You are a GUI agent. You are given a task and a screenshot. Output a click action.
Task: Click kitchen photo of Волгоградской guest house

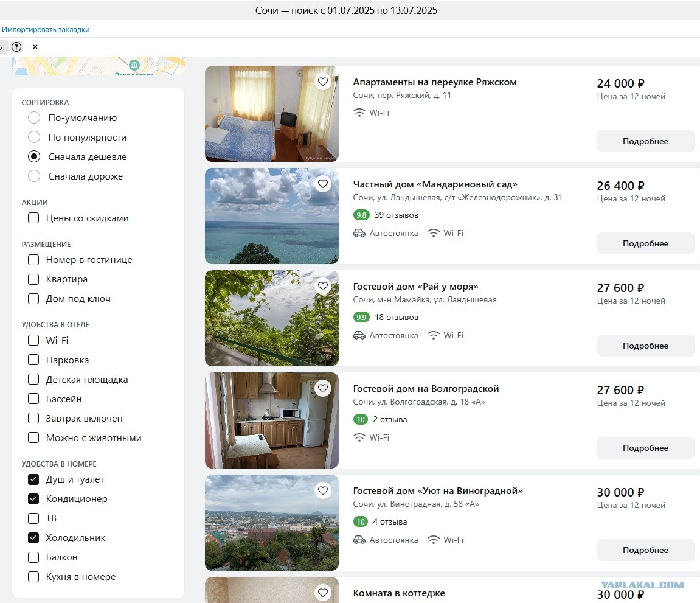271,420
